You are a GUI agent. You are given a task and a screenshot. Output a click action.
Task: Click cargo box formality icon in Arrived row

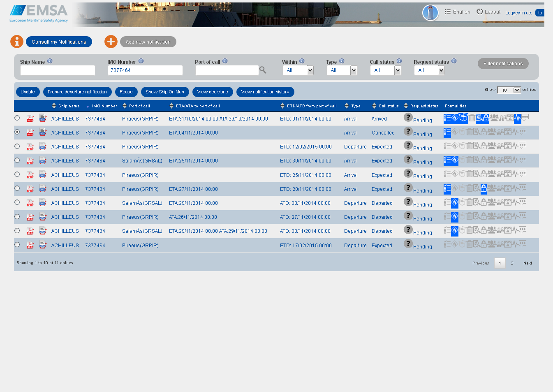463,118
